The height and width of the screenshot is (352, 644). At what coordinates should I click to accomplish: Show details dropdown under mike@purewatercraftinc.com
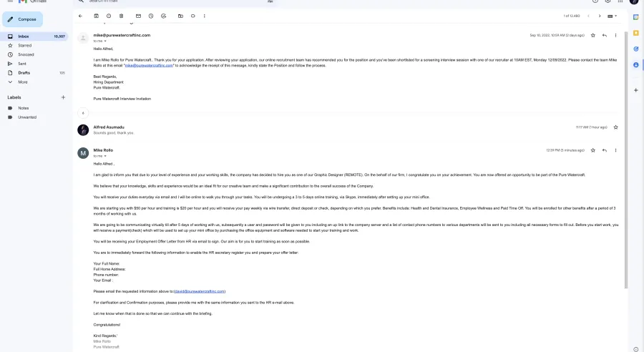105,41
